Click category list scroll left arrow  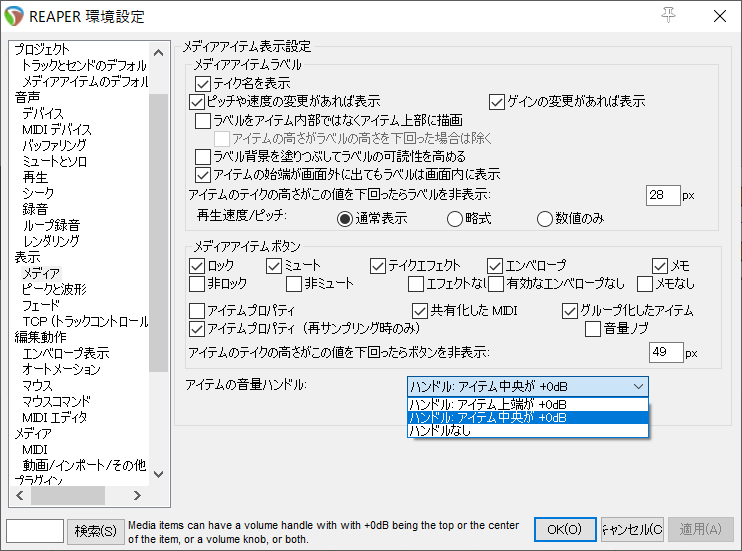click(20, 496)
